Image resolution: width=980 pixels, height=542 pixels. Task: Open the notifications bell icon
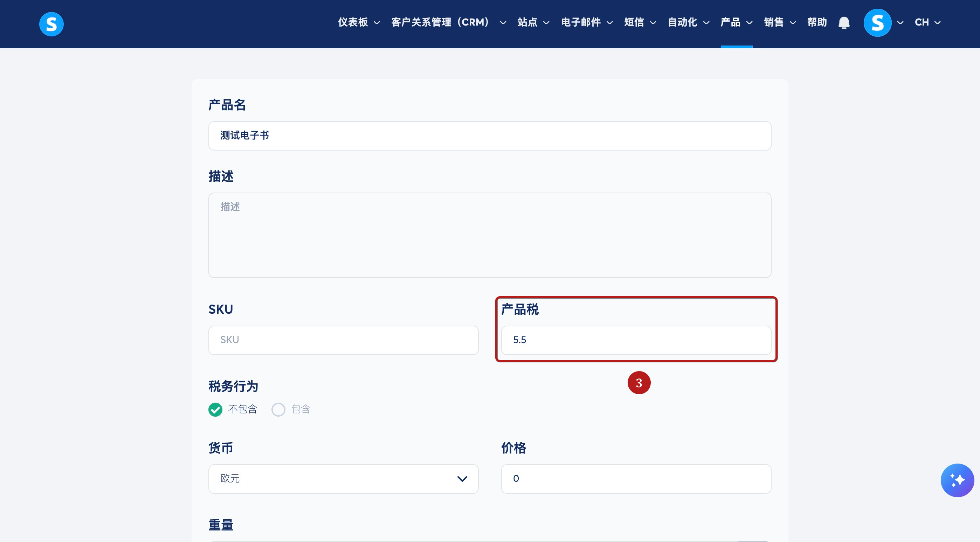click(x=844, y=23)
